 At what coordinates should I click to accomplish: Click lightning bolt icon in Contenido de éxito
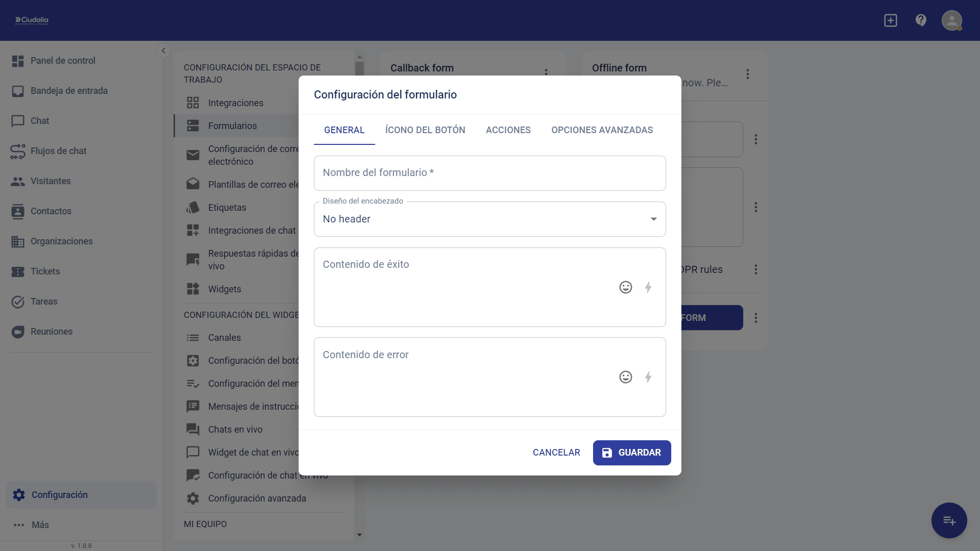point(648,287)
